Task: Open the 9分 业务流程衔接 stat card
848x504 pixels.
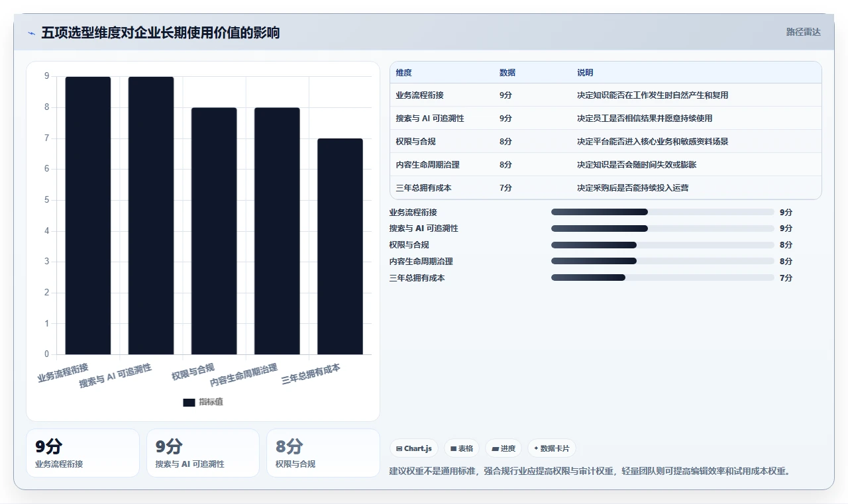Action: click(x=83, y=453)
